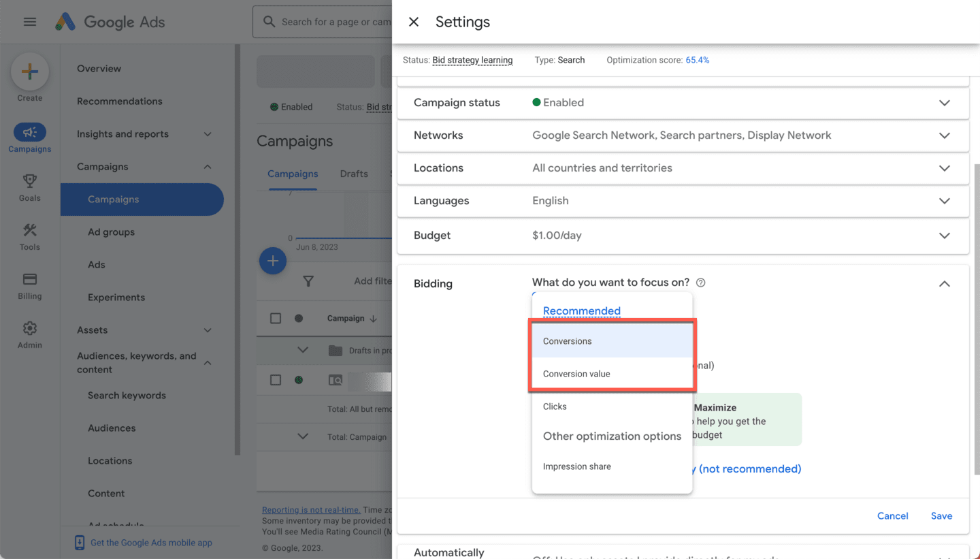Select Conversion value option

pos(612,374)
